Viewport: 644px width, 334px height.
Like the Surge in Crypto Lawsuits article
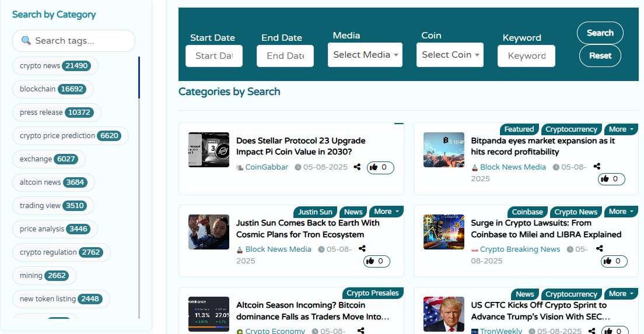click(x=614, y=261)
